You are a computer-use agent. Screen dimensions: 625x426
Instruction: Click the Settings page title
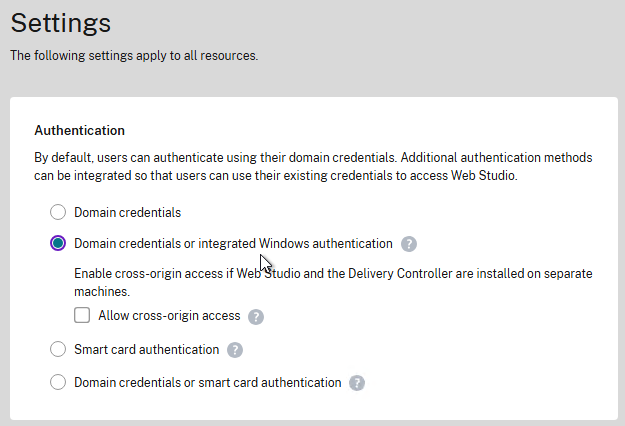pos(60,22)
